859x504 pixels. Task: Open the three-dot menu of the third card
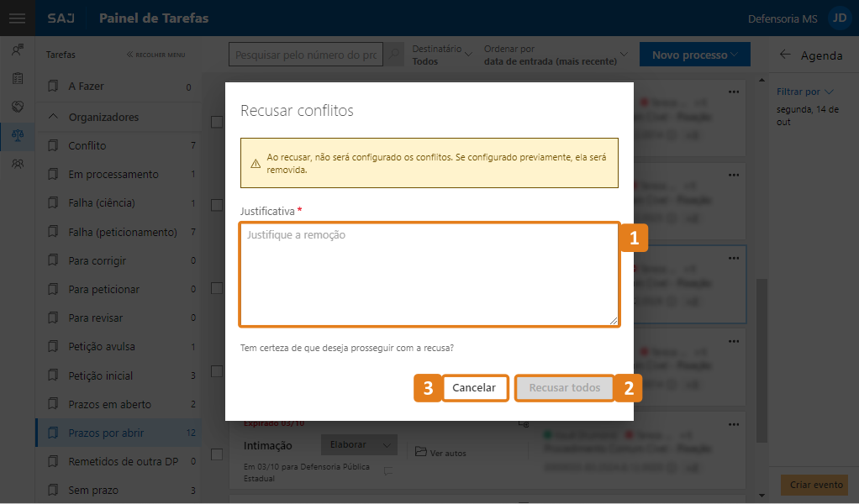click(734, 258)
